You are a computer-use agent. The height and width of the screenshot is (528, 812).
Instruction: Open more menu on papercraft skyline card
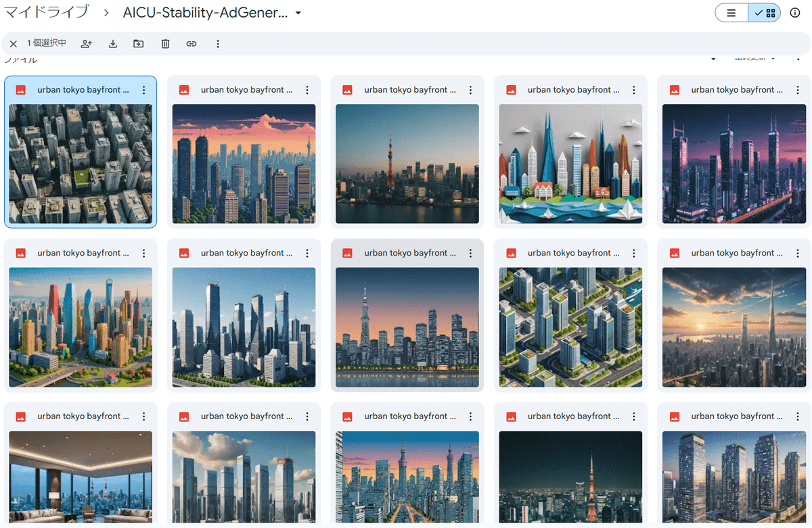coord(634,90)
